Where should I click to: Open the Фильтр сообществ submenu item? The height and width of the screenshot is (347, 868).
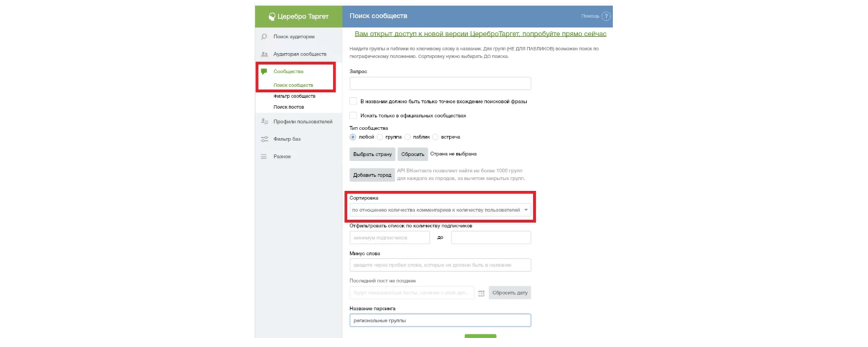click(294, 96)
